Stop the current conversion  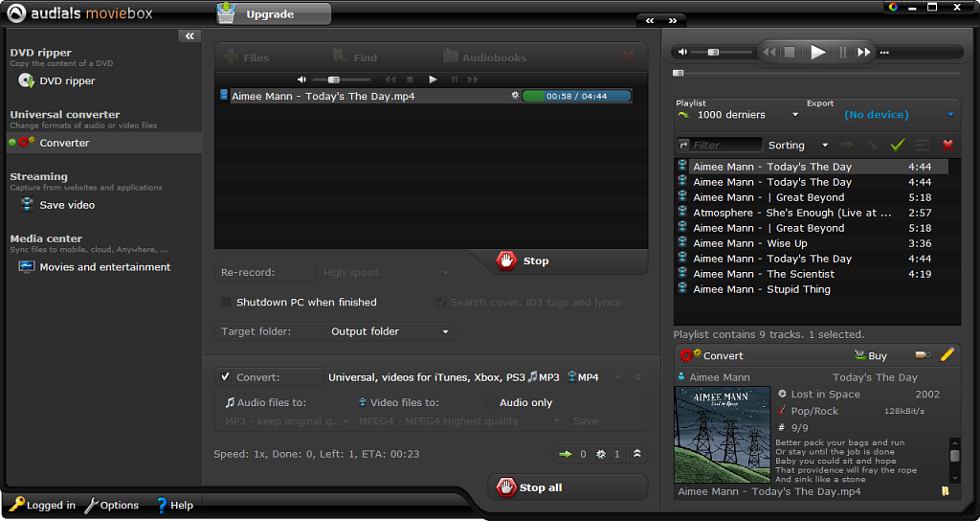(523, 260)
